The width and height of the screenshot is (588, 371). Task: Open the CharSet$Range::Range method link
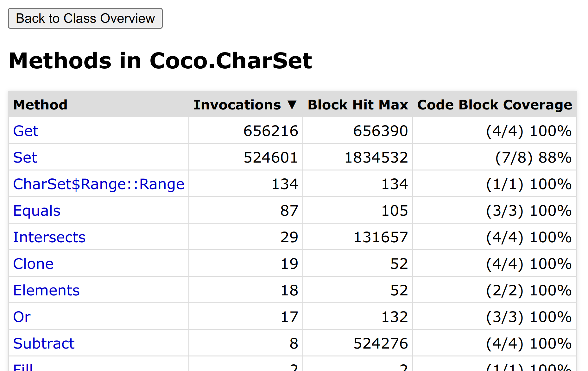click(99, 184)
